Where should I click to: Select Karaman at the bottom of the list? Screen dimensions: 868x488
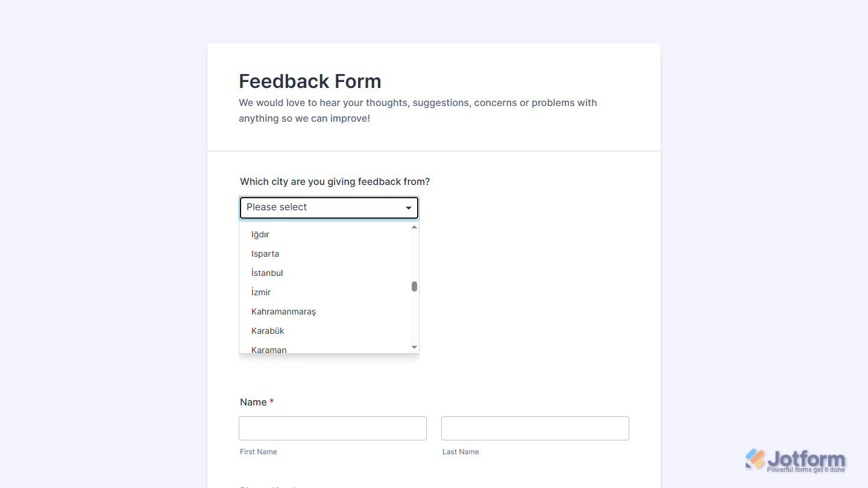click(x=269, y=349)
